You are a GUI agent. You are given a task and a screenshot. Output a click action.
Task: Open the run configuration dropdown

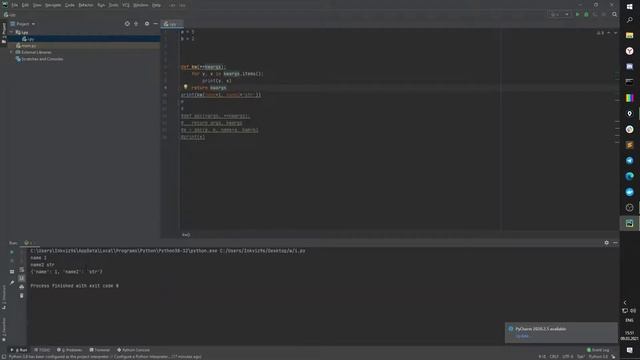559,14
